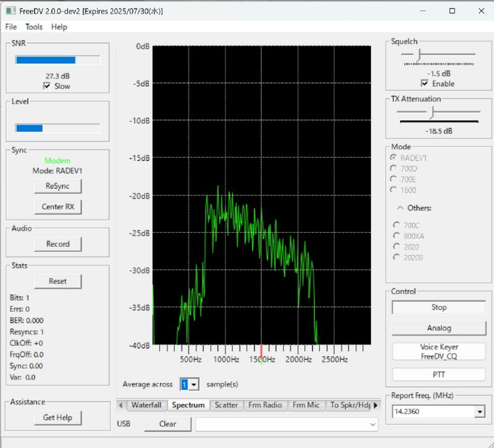The image size is (494, 448).
Task: Activate the Voice Keyer FreeDV_CQ button
Action: [x=439, y=351]
